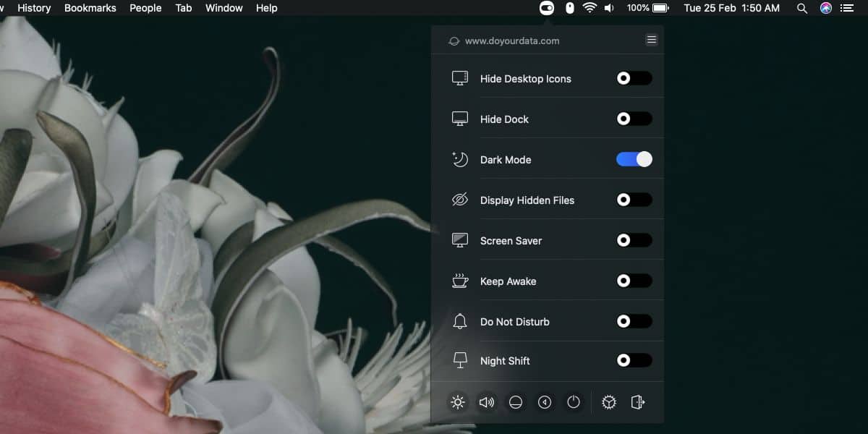This screenshot has width=868, height=434.
Task: Click the Keep Awake coffee cup icon
Action: click(460, 281)
